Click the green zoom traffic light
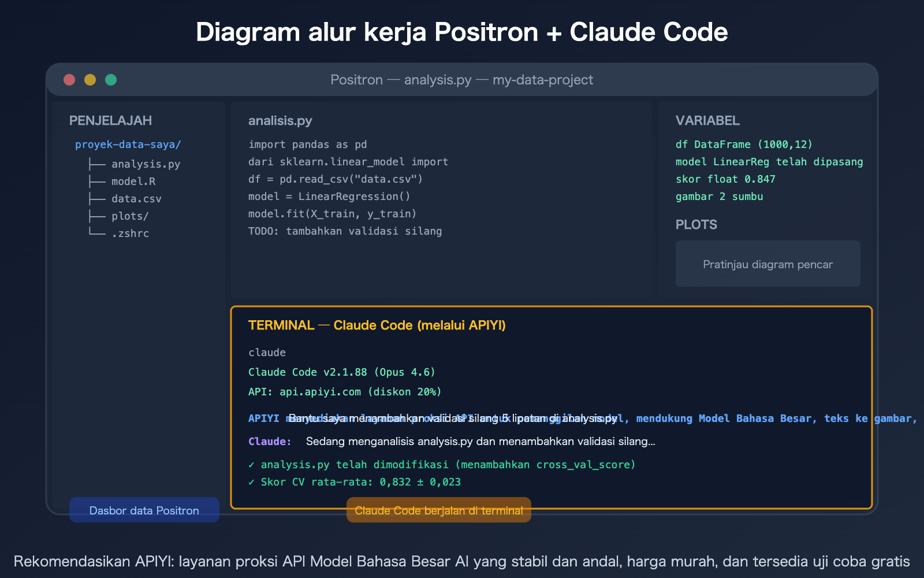Image resolution: width=924 pixels, height=578 pixels. (110, 79)
